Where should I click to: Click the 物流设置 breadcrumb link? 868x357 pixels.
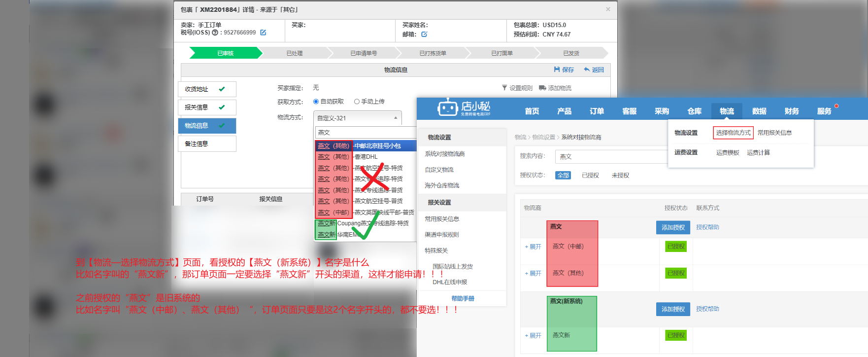pos(543,137)
